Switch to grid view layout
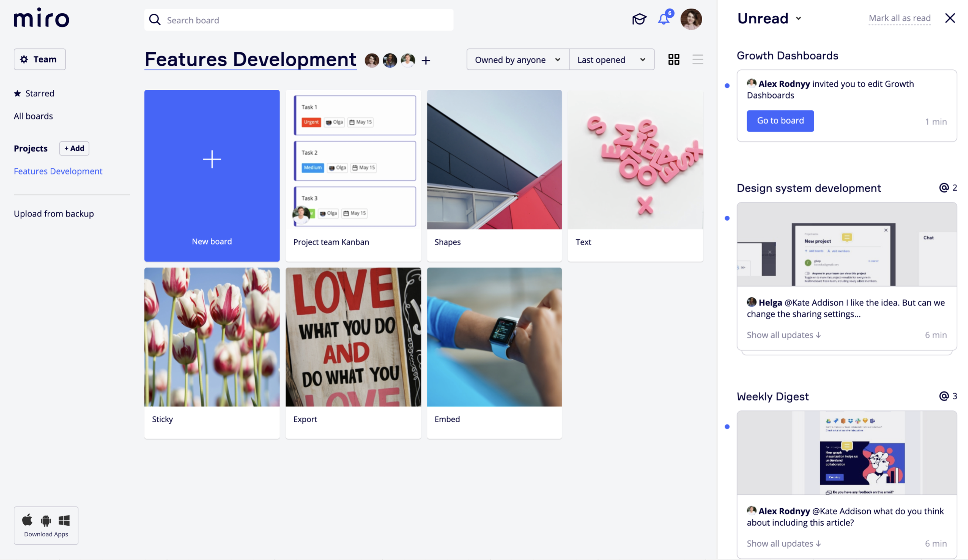Screen dimensions: 968x560 [x=674, y=59]
